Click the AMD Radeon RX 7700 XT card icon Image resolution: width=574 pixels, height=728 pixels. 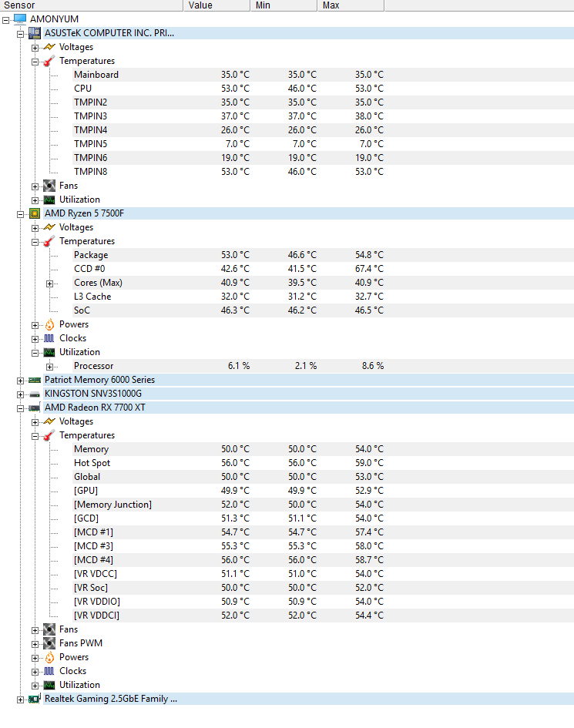pyautogui.click(x=35, y=408)
